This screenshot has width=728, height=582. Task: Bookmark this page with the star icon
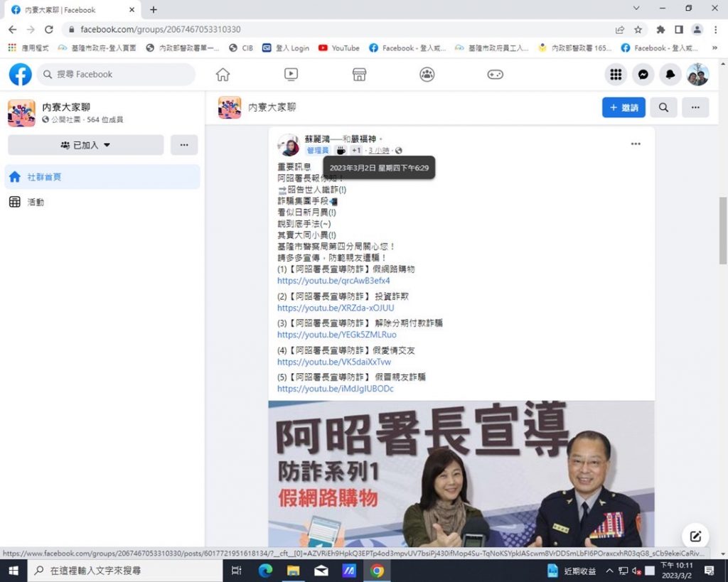638,30
